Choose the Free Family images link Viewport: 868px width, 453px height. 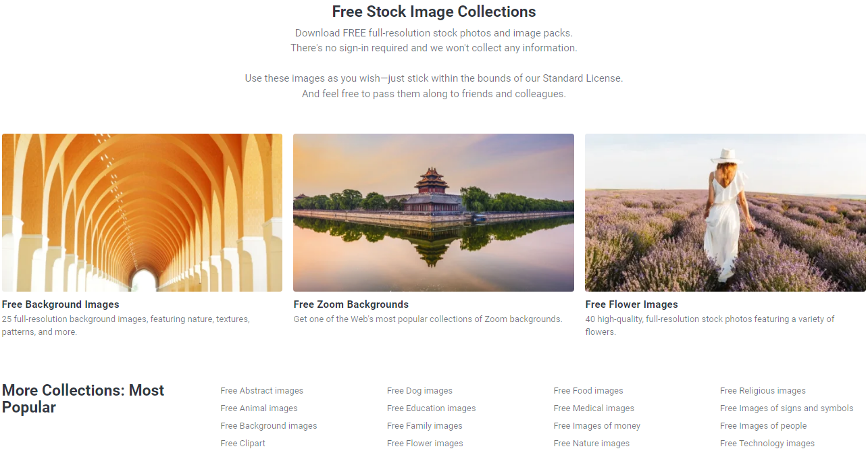click(425, 426)
